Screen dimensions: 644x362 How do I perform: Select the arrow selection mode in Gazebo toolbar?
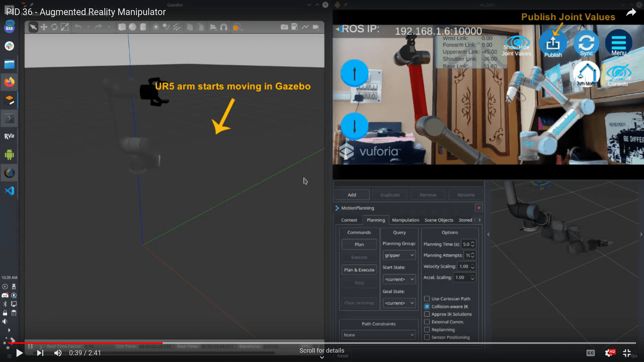tap(33, 27)
